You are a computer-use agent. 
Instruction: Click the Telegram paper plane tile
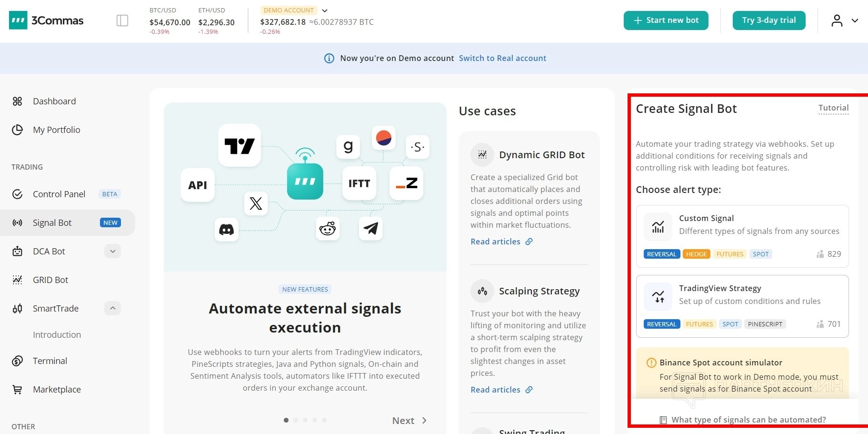click(370, 228)
